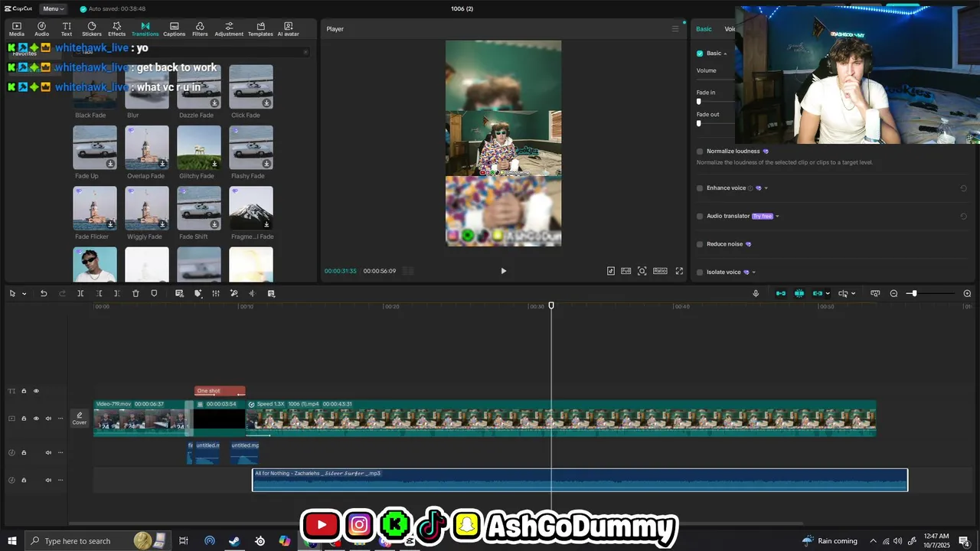Collapse the Basic section arrow
The width and height of the screenshot is (980, 551).
pos(726,54)
